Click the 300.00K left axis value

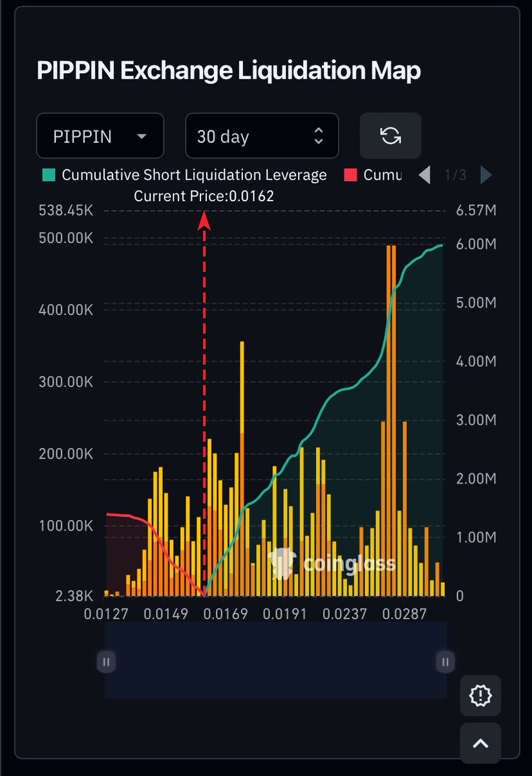(x=67, y=382)
